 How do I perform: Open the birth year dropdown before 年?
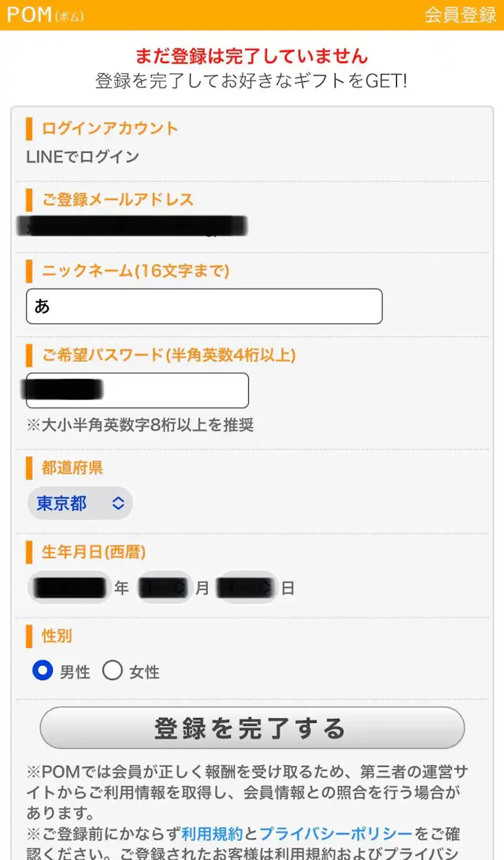pyautogui.click(x=69, y=587)
